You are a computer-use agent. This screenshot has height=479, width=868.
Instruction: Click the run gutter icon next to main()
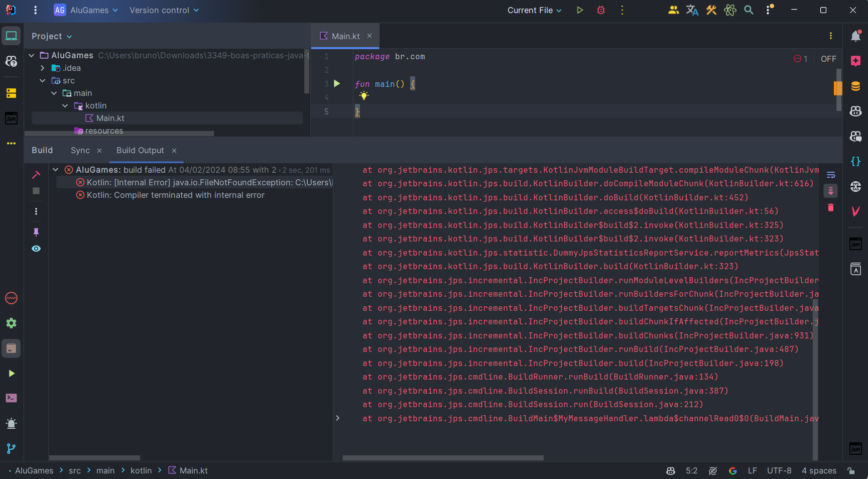[x=337, y=84]
